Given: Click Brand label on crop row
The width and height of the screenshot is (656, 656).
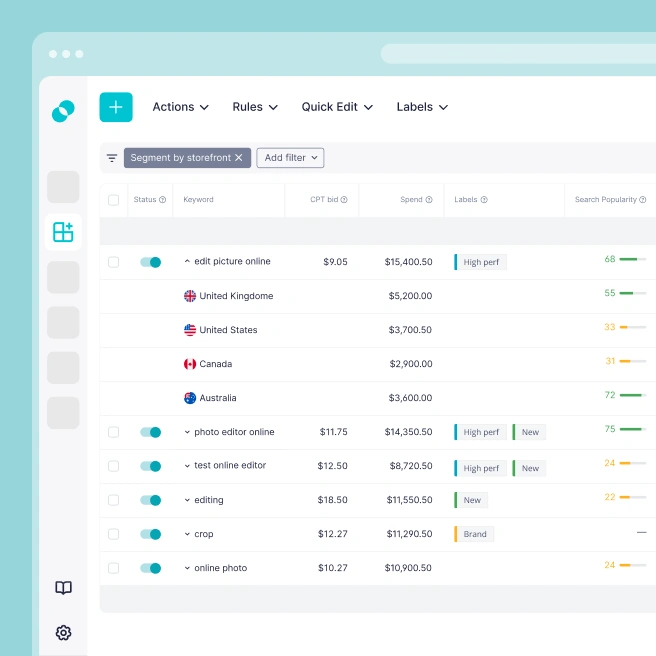Looking at the screenshot, I should tap(474, 534).
